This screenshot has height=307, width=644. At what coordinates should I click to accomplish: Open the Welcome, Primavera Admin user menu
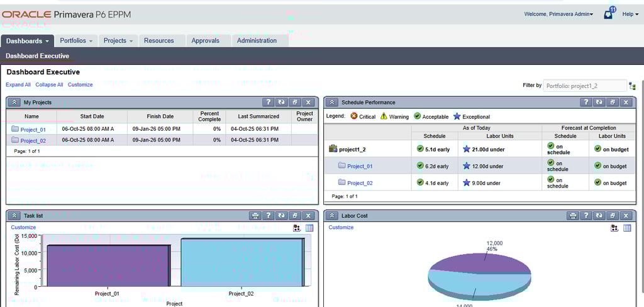click(558, 14)
